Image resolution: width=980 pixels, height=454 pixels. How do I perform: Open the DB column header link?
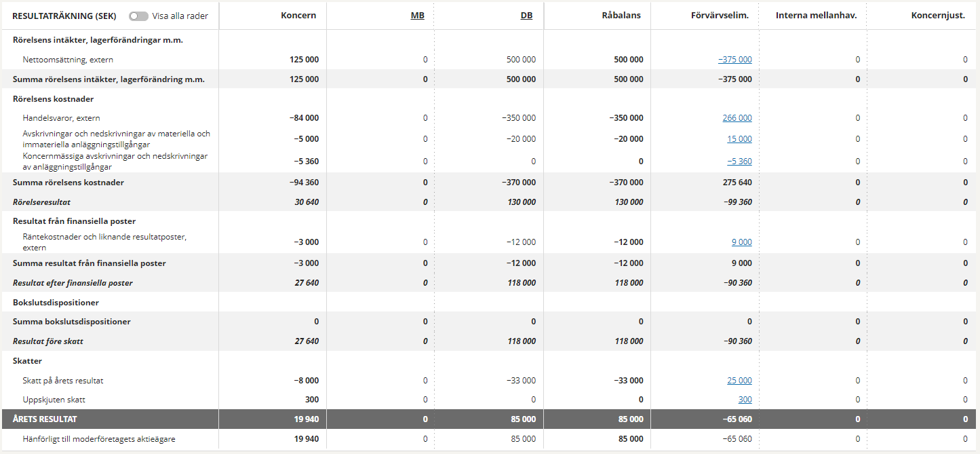526,16
